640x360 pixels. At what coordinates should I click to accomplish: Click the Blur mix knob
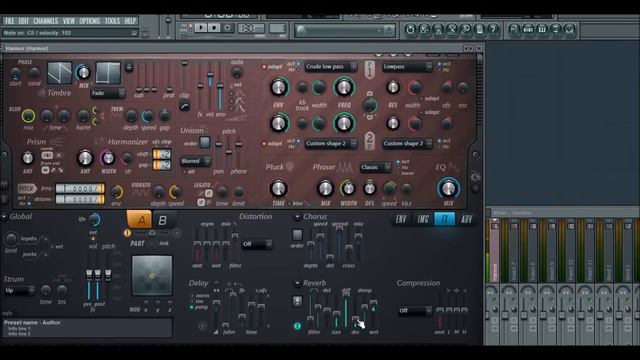(x=28, y=116)
